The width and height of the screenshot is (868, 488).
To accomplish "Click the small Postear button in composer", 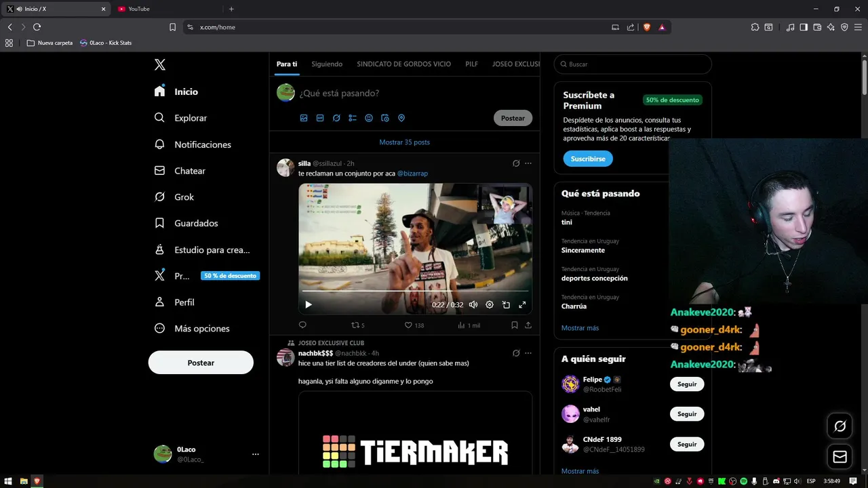I will click(513, 118).
